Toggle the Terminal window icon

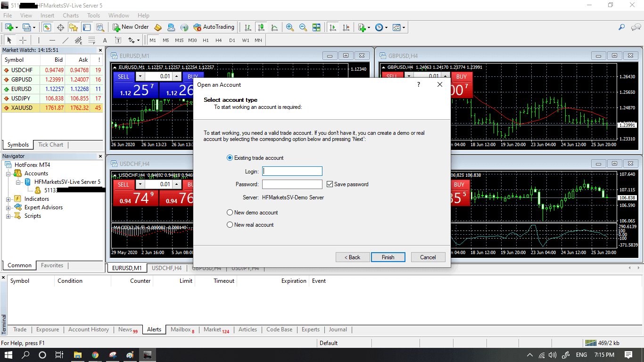[x=87, y=27]
